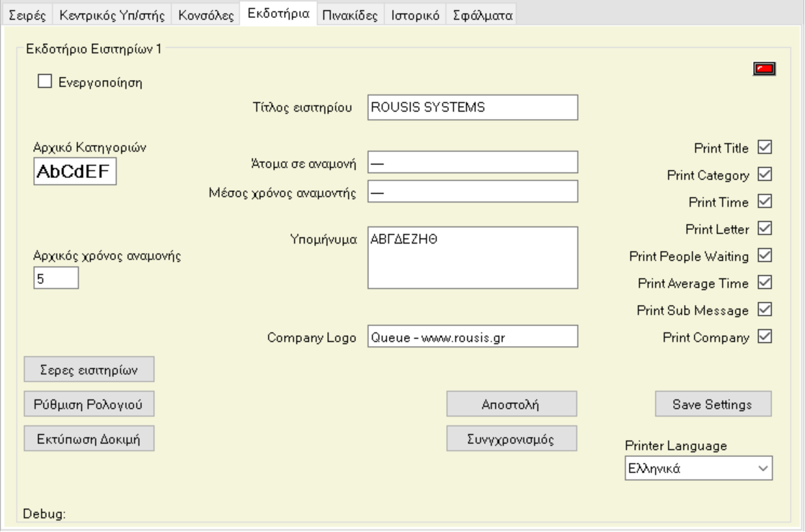Disable the Print People Waiting option
Screen dimensions: 805x532
pyautogui.click(x=765, y=255)
